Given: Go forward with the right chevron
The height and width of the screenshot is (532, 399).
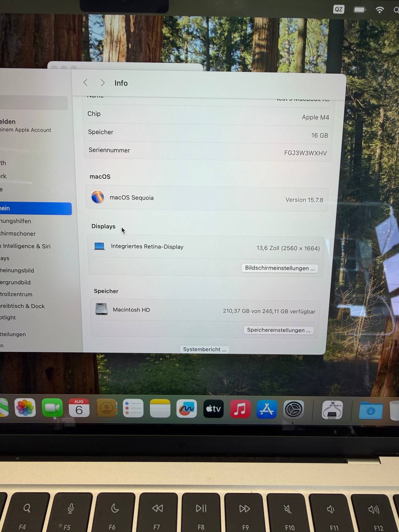Looking at the screenshot, I should coord(103,83).
